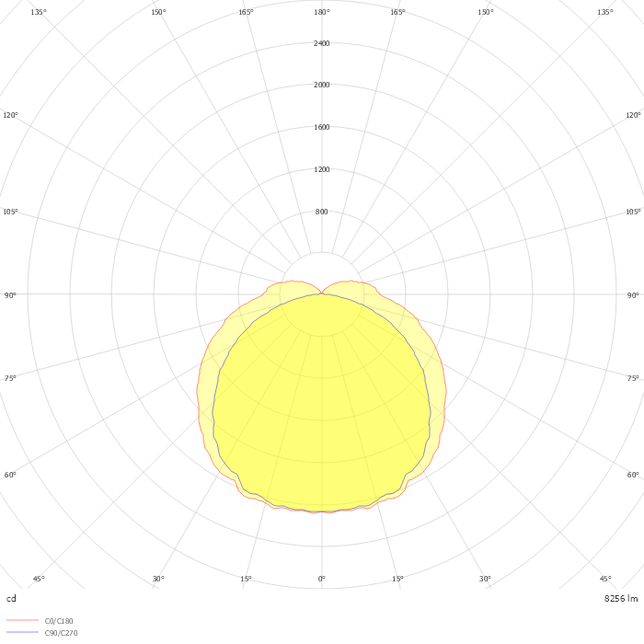644x644 pixels.
Task: Click the left-side 120° angle label
Action: point(10,115)
